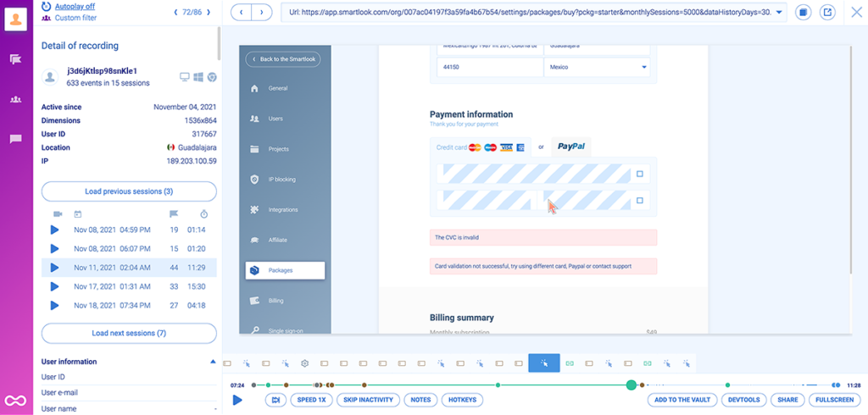Image resolution: width=868 pixels, height=415 pixels.
Task: Click the previous page arrow beside URL bar
Action: (241, 12)
